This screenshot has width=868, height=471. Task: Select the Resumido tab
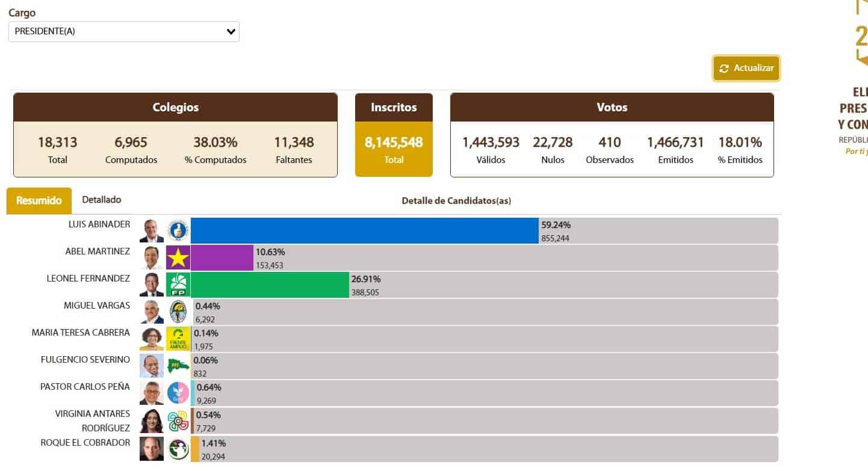pos(39,201)
